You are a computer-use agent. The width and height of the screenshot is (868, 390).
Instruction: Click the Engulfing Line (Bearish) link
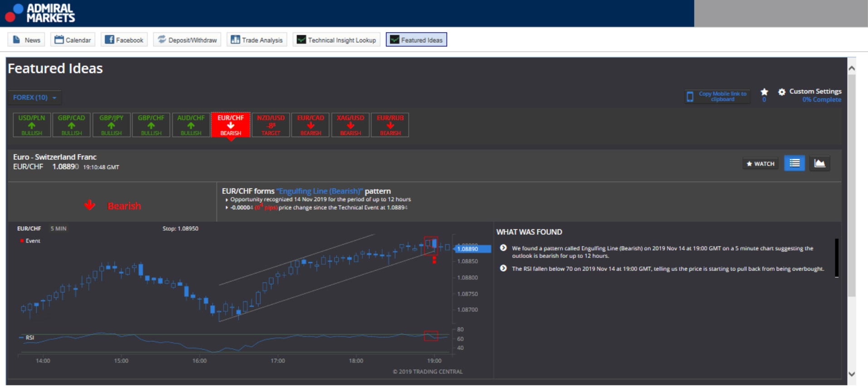tap(319, 191)
